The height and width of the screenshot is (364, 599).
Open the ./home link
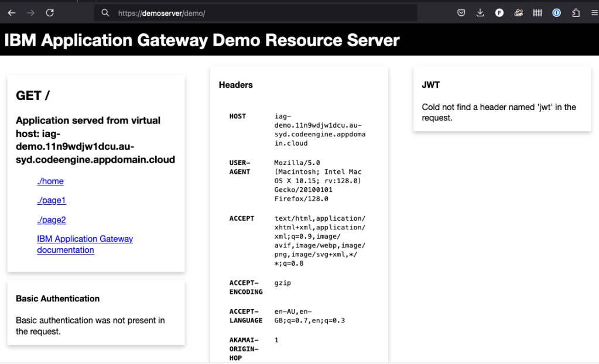coord(50,181)
